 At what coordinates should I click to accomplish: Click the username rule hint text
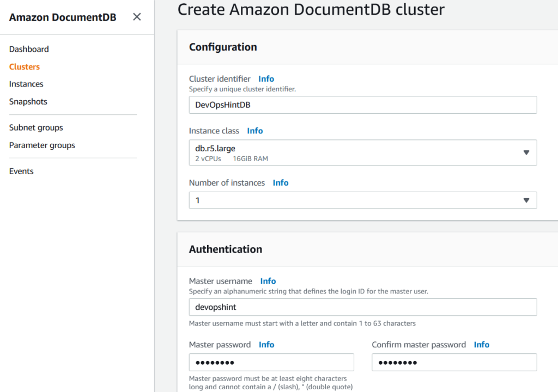click(x=302, y=323)
